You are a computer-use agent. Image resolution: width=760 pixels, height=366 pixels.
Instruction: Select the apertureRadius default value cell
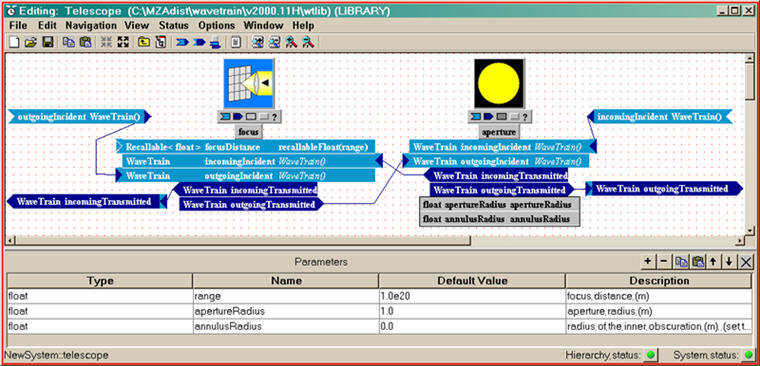[x=472, y=310]
